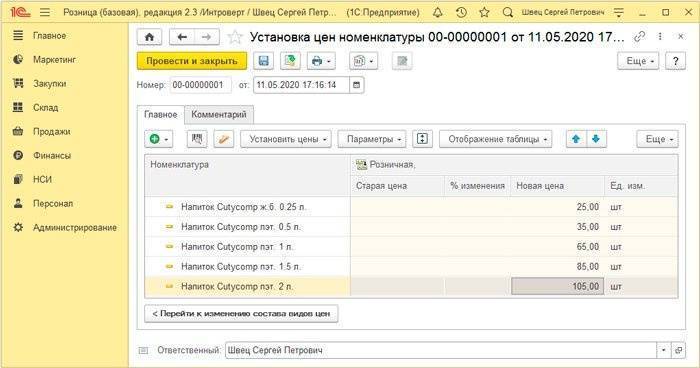
Task: Post document icon next to save
Action: click(290, 61)
